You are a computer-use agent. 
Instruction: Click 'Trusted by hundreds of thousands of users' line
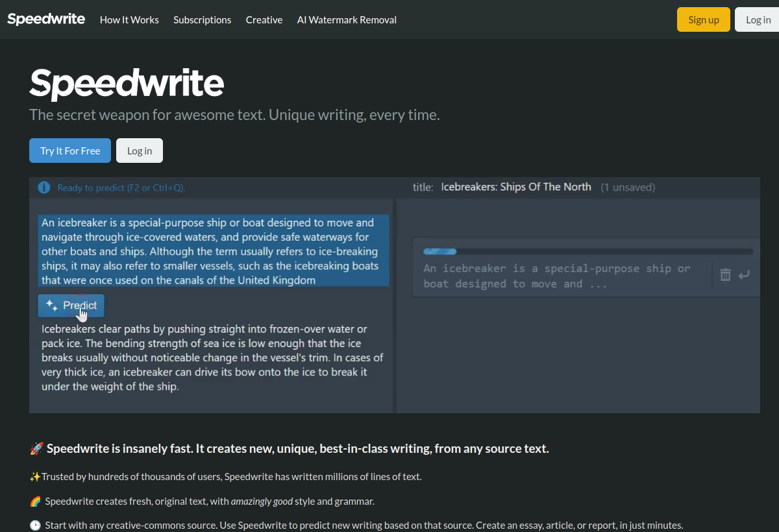232,477
